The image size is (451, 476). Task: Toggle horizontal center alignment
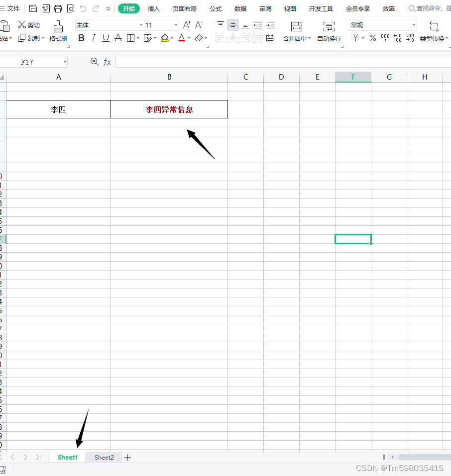(233, 38)
